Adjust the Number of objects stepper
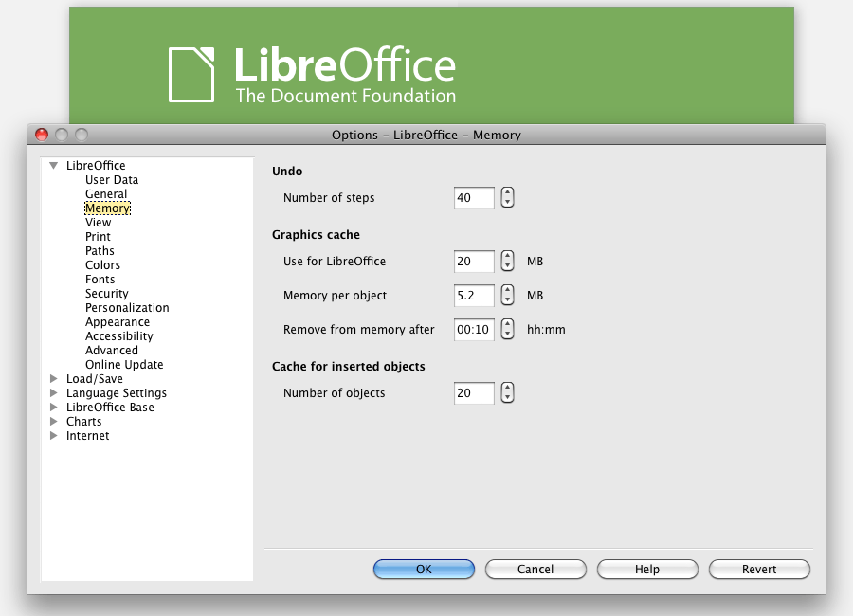The height and width of the screenshot is (616, 853). [507, 392]
